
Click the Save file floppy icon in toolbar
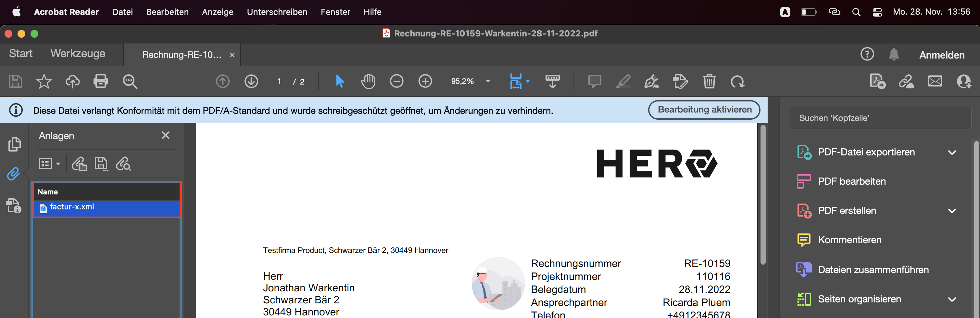point(15,82)
